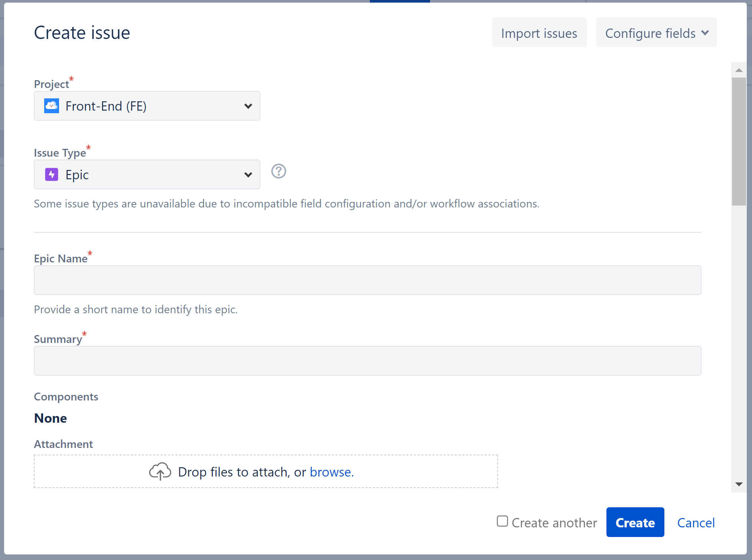Image resolution: width=752 pixels, height=560 pixels.
Task: Click the Configure fields dropdown icon
Action: 707,33
